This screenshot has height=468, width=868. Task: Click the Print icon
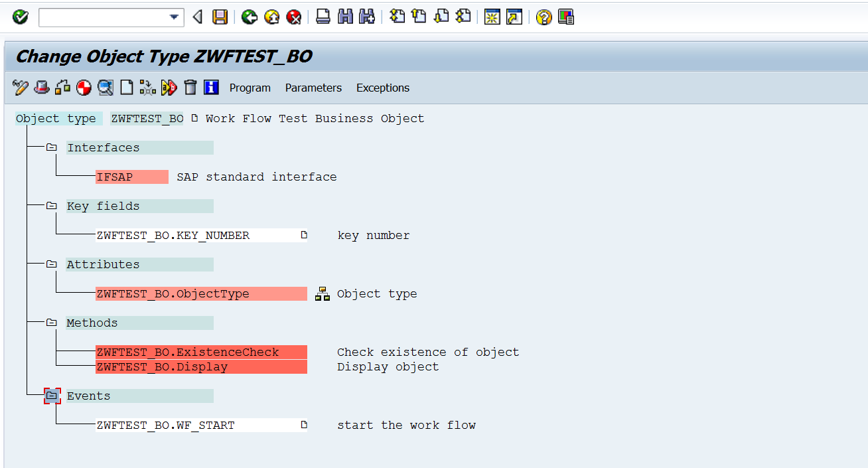tap(323, 17)
